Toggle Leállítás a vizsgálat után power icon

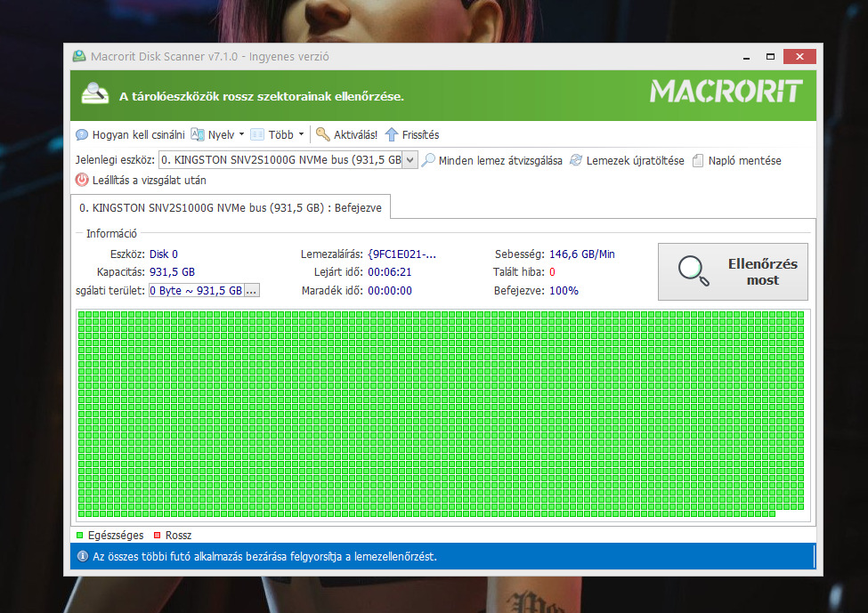pyautogui.click(x=82, y=180)
